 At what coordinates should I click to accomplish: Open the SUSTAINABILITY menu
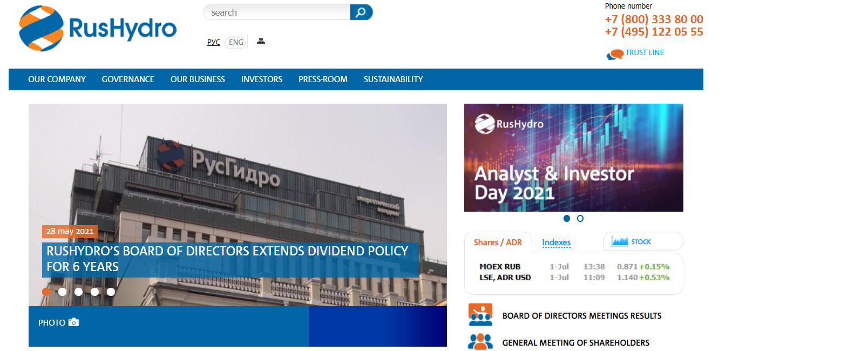pyautogui.click(x=394, y=79)
